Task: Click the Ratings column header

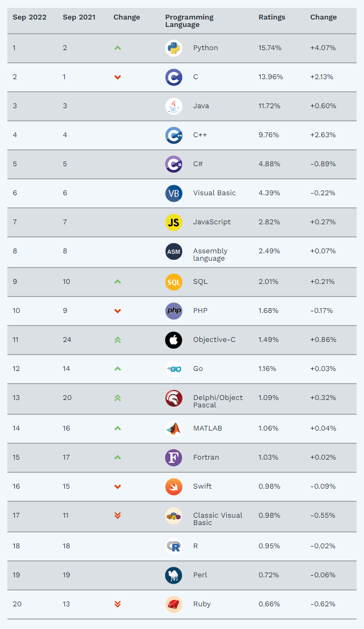Action: coord(272,17)
